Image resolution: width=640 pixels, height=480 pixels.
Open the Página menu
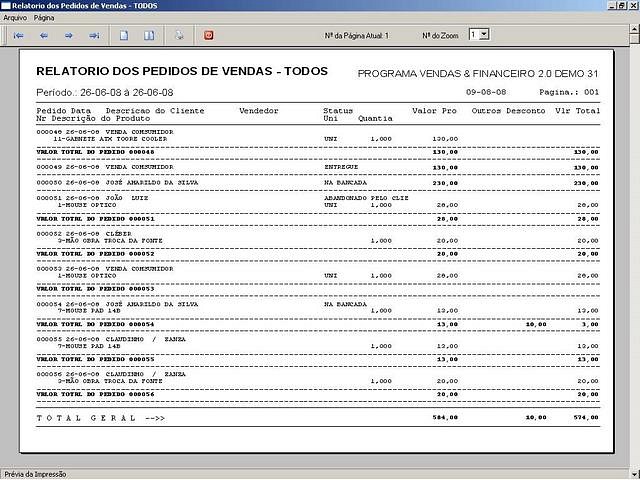click(x=44, y=18)
